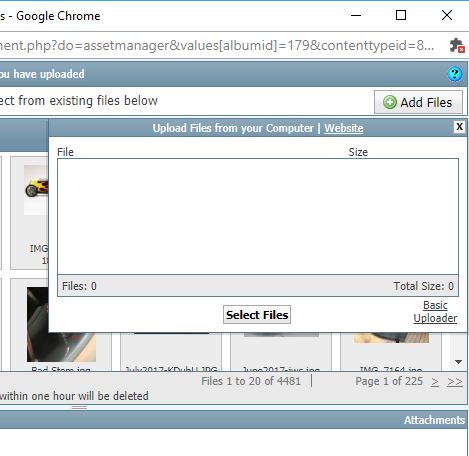The image size is (469, 456).
Task: Click the 'Total Size: 0' label
Action: (423, 286)
